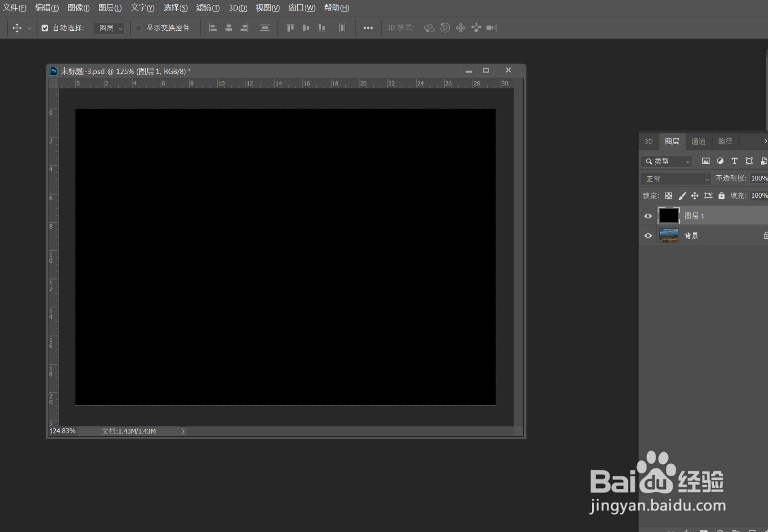
Task: Switch to the 通道 channels tab
Action: 698,142
